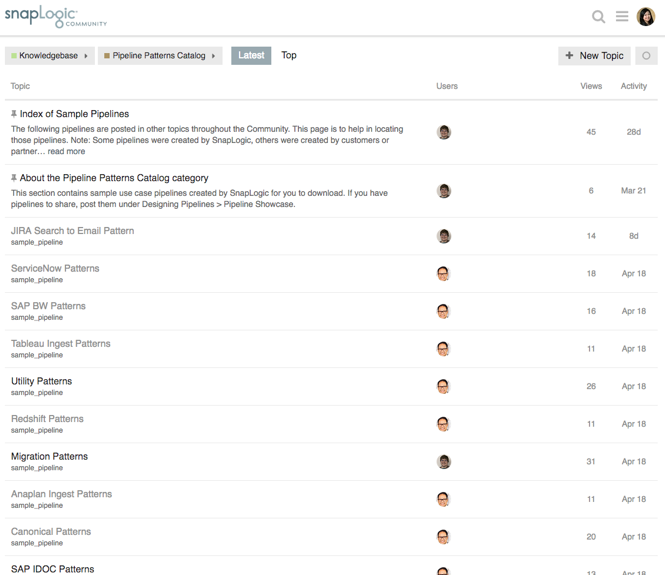Open About the Pipeline Patterns Catalog category topic
The width and height of the screenshot is (665, 575).
[x=114, y=178]
